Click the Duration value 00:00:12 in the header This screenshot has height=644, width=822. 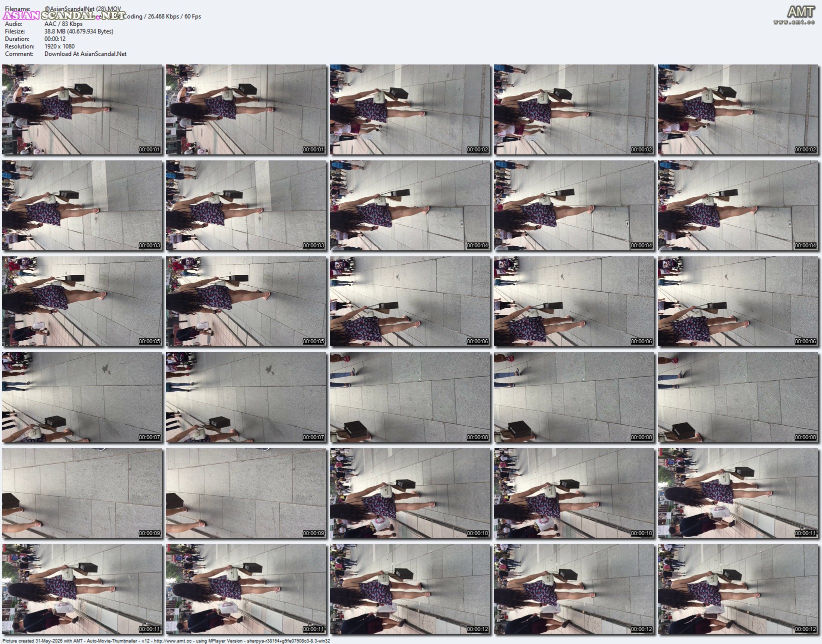[55, 39]
